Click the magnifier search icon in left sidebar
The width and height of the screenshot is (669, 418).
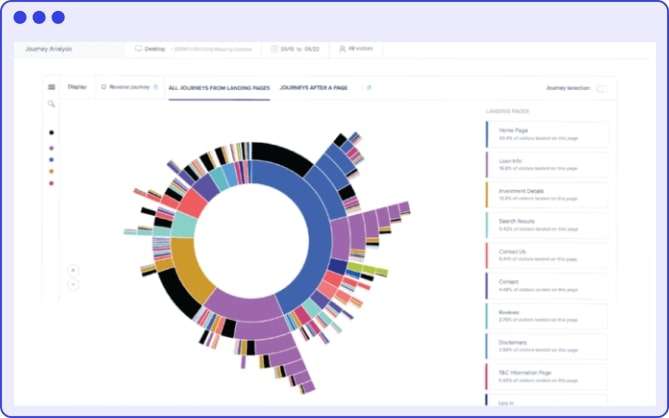pos(52,104)
